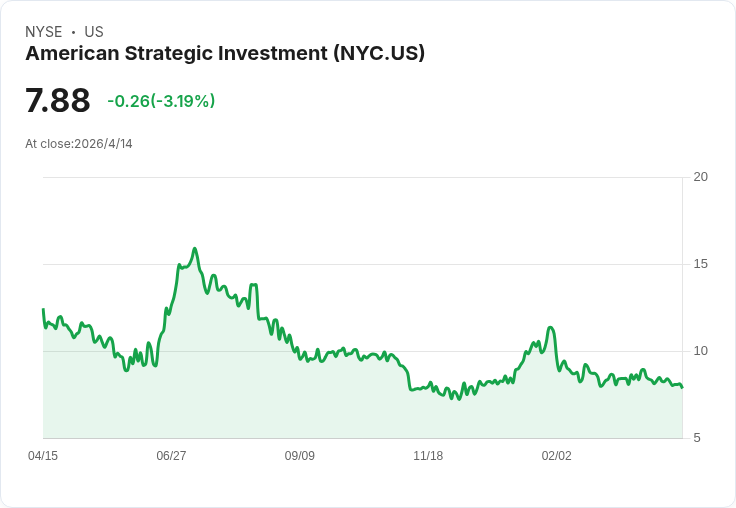Click the -0.26(-3.19%) change value
This screenshot has height=508, width=736.
pyautogui.click(x=161, y=101)
